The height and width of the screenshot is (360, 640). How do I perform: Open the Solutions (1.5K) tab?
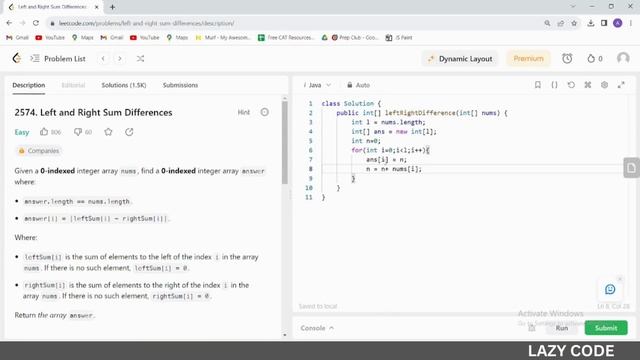124,85
